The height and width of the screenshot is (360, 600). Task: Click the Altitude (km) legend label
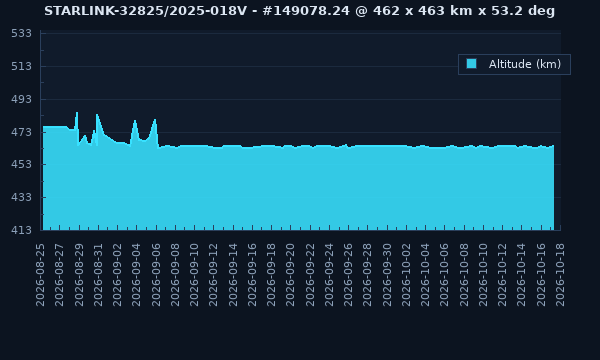click(525, 64)
